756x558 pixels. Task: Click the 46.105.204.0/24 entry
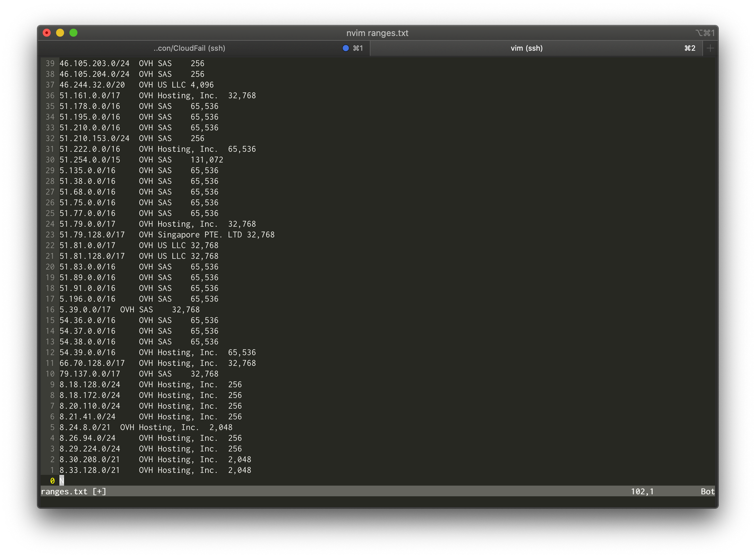pos(94,74)
